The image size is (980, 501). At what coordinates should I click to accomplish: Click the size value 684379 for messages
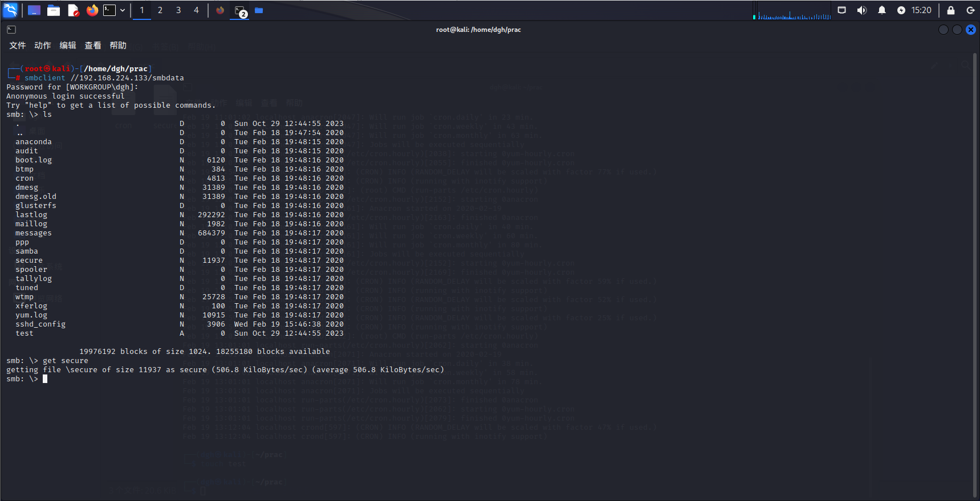click(x=212, y=233)
